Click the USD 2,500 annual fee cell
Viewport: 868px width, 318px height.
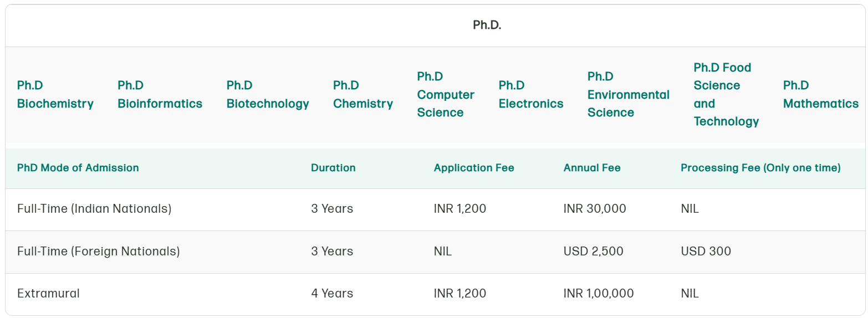coord(593,252)
